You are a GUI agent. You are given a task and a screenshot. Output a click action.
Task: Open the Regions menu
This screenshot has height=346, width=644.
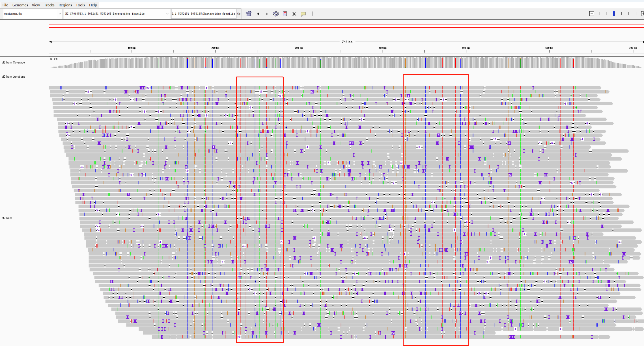point(65,5)
